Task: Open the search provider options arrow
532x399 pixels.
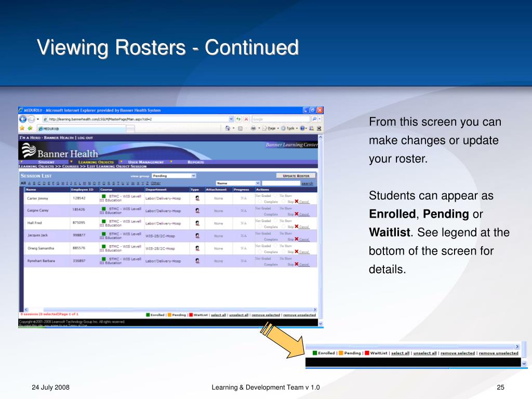Action: pos(320,119)
